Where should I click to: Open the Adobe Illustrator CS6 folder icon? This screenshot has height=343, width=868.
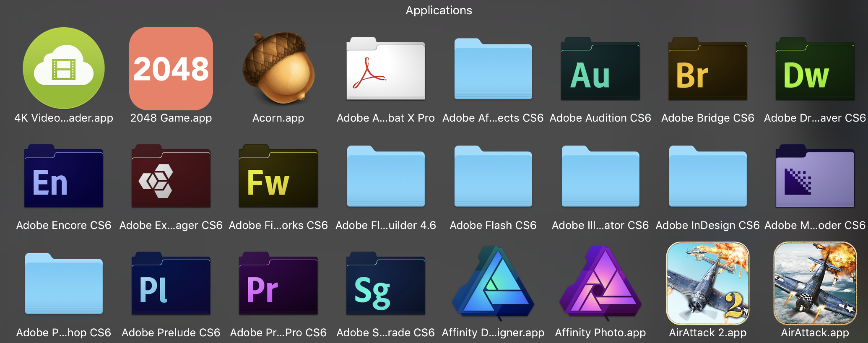click(x=600, y=176)
